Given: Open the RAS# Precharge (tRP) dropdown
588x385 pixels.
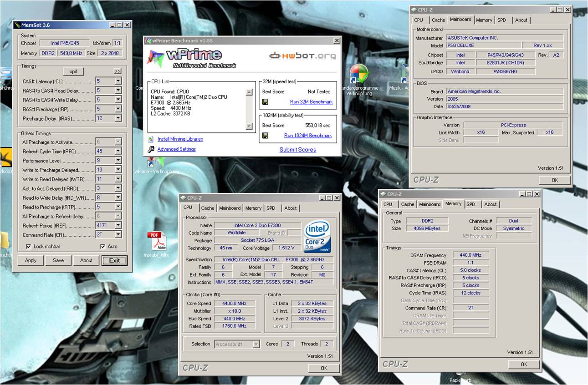Looking at the screenshot, I should [118, 109].
